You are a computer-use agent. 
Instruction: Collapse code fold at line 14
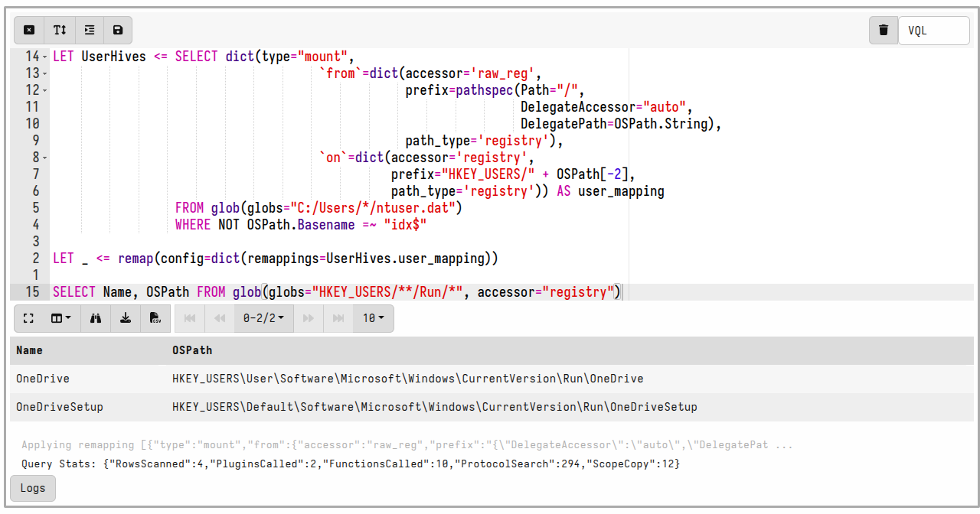[x=44, y=57]
